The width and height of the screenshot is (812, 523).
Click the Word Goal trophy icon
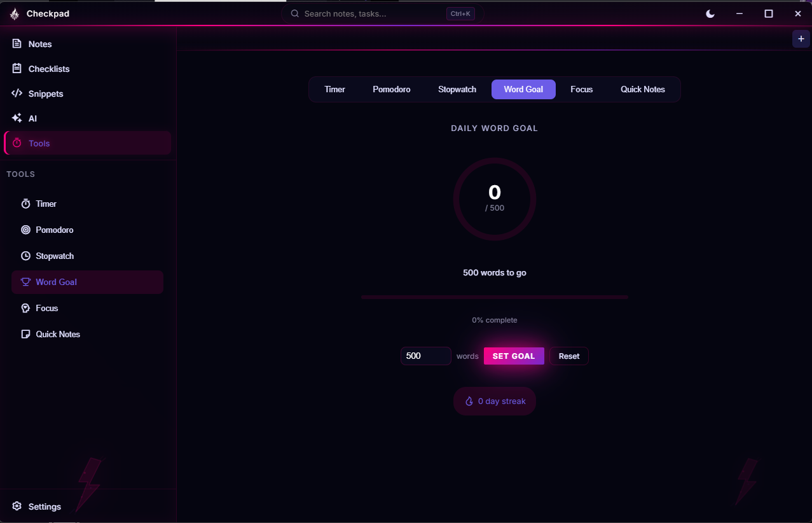click(25, 282)
